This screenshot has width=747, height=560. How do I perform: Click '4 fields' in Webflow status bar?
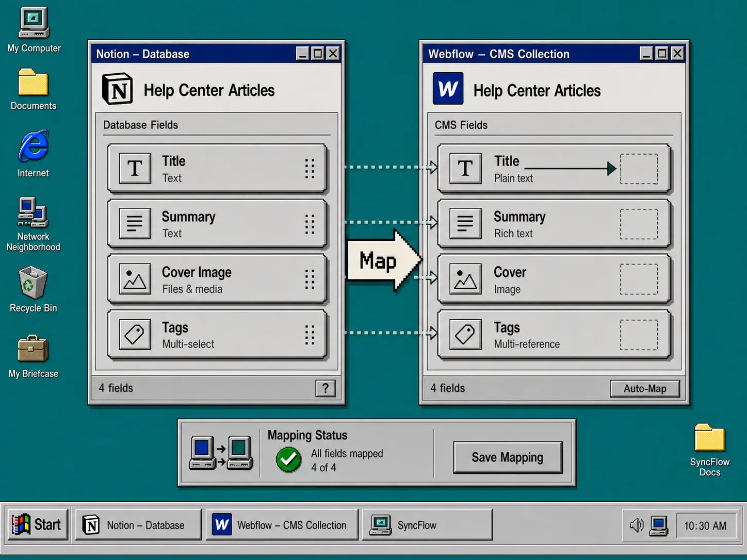tap(448, 388)
